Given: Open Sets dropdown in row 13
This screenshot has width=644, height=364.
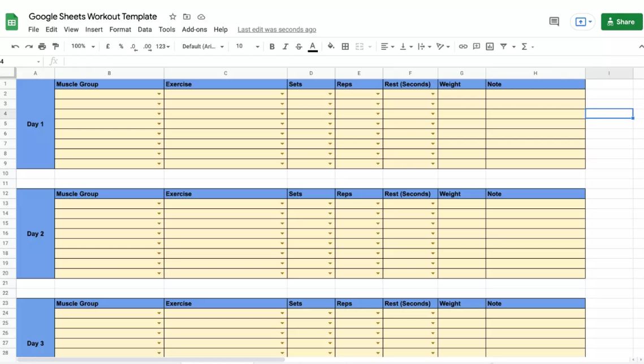Looking at the screenshot, I should (330, 204).
